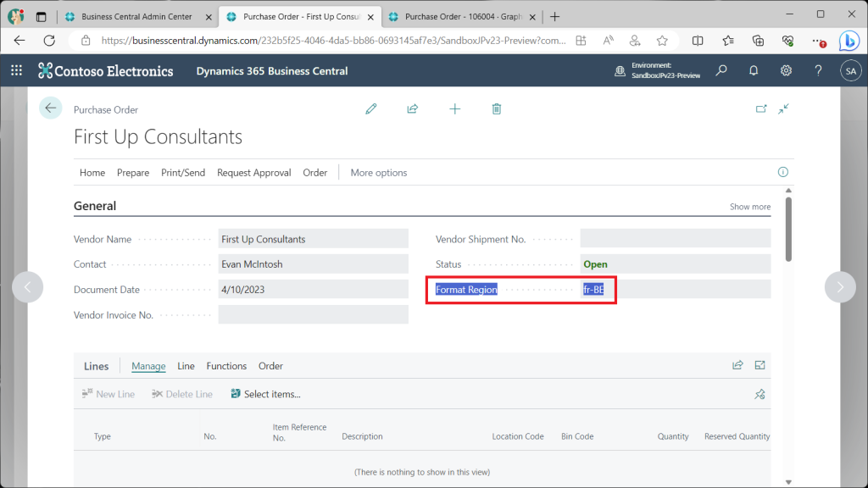The image size is (868, 488).
Task: Click the Vendor Name field
Action: [314, 239]
